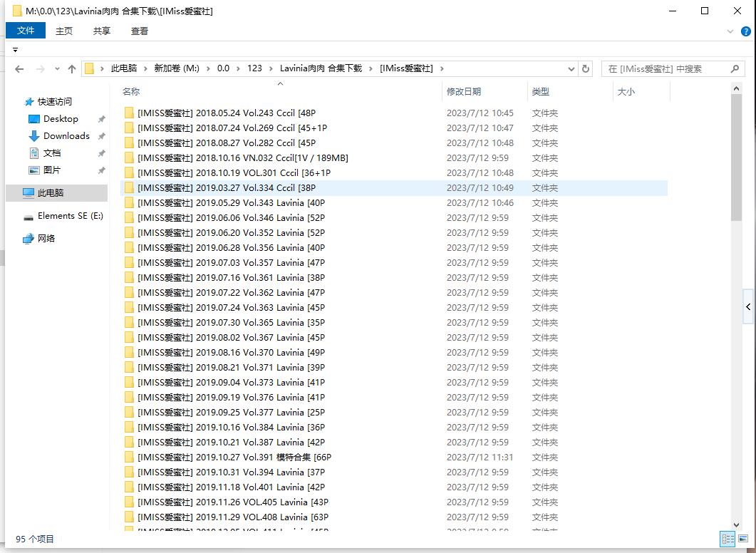Click the Up one level arrow
The height and width of the screenshot is (553, 756).
click(72, 69)
